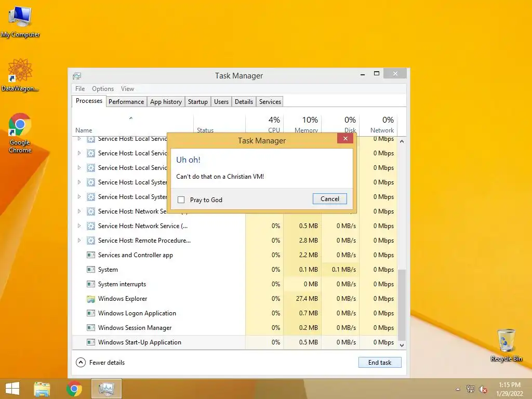This screenshot has width=532, height=399.
Task: Select Task Manager taskbar button
Action: tap(107, 389)
